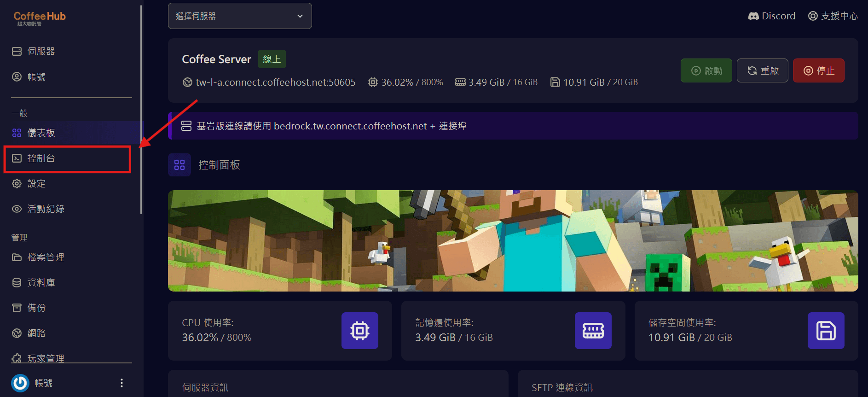Screen dimensions: 868x397
Task: Click the 檔案管理 folder icon
Action: point(17,257)
